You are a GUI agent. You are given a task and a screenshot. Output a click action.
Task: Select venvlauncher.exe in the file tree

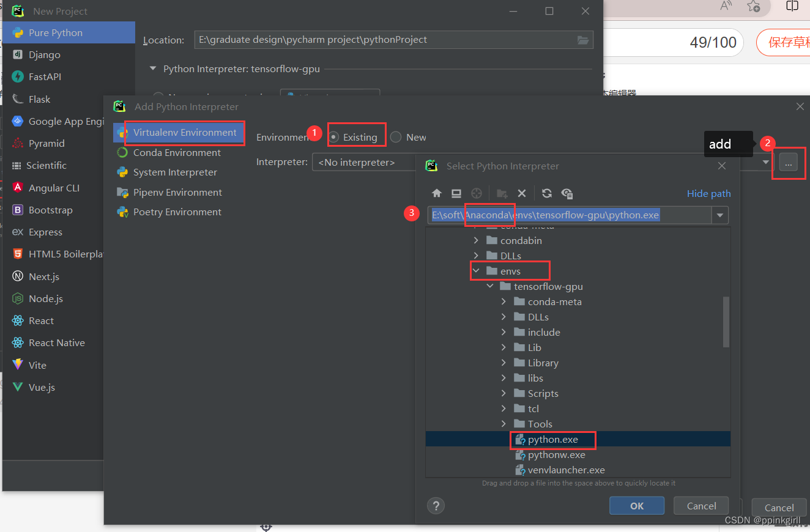[578, 470]
